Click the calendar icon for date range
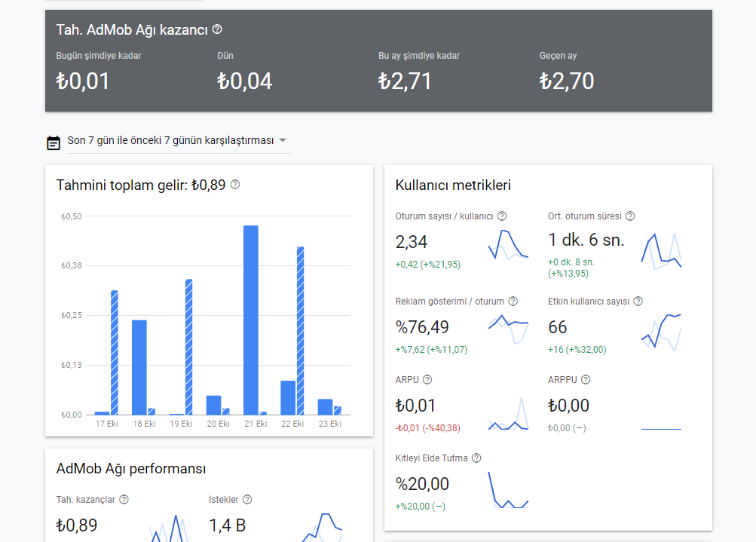The image size is (756, 542). (54, 142)
